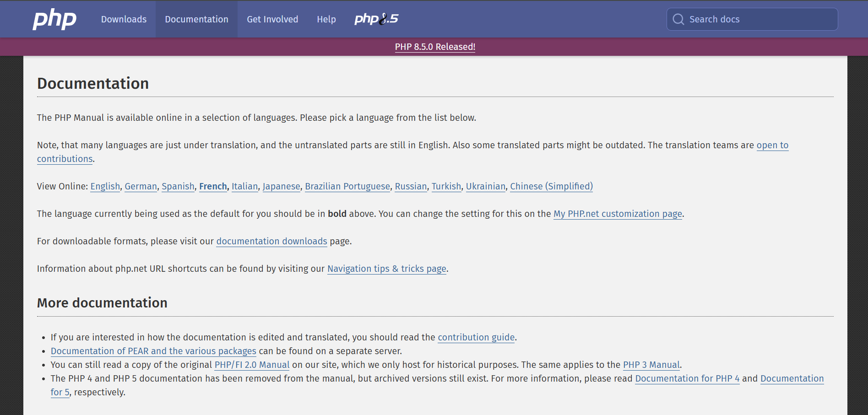The height and width of the screenshot is (415, 868).
Task: Follow the 'open to contributions' link
Action: tap(772, 145)
